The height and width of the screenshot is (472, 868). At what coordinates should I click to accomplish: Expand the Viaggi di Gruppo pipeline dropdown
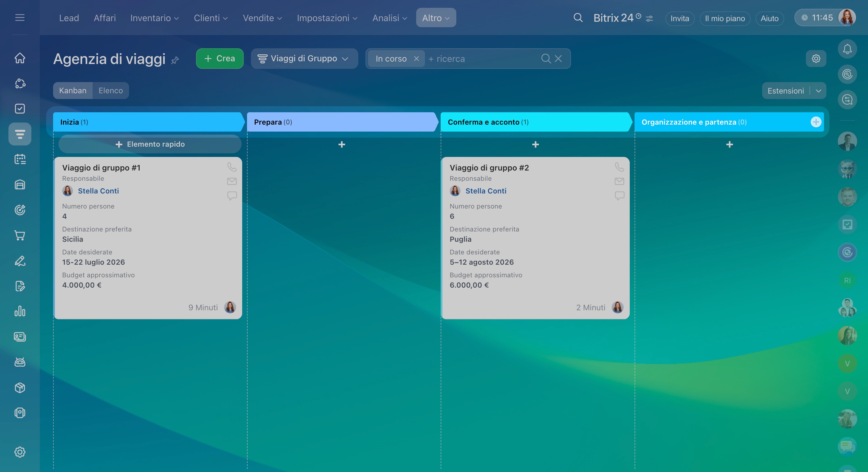coord(304,59)
